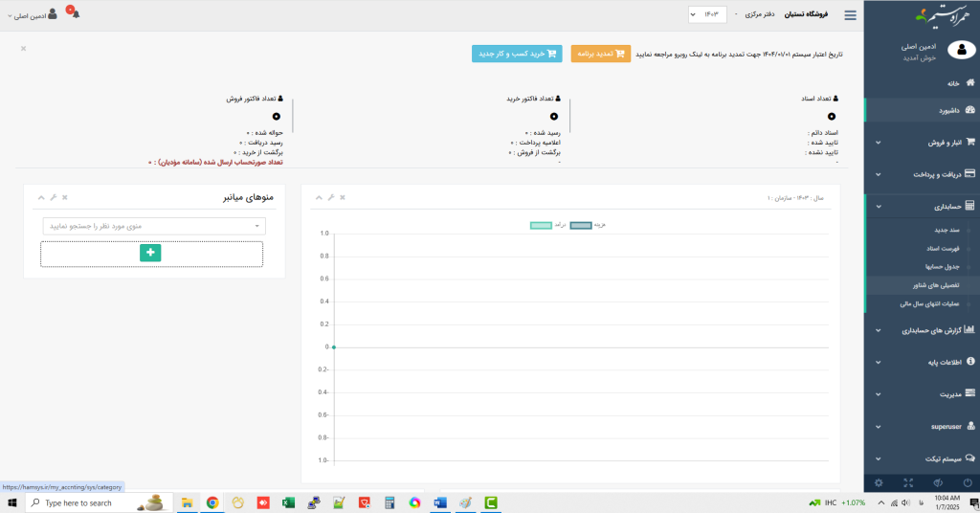The image size is (980, 513).
Task: Open the ادمین اصلی user dropdown in header
Action: 33,15
